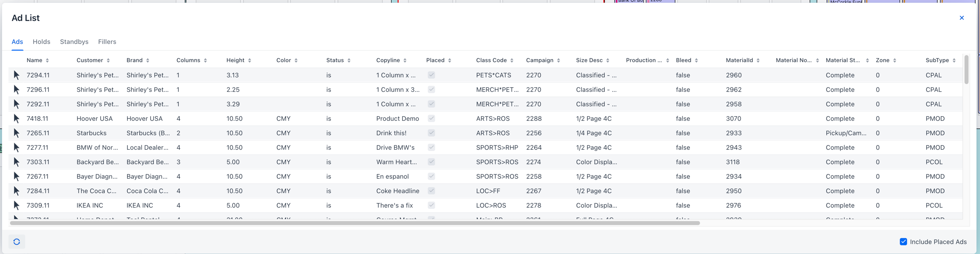Toggle Placed checkbox for Hoover USA row
Image resolution: width=980 pixels, height=254 pixels.
click(x=431, y=119)
